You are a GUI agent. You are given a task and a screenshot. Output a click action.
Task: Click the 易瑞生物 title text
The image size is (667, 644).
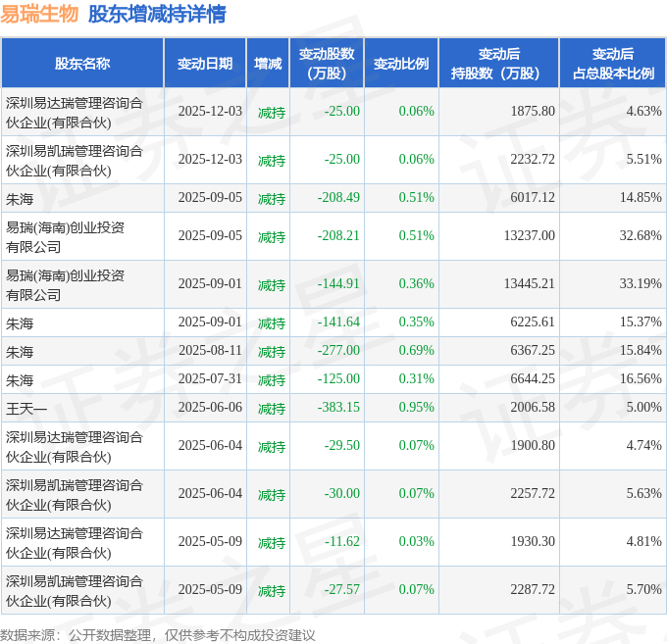coord(39,14)
